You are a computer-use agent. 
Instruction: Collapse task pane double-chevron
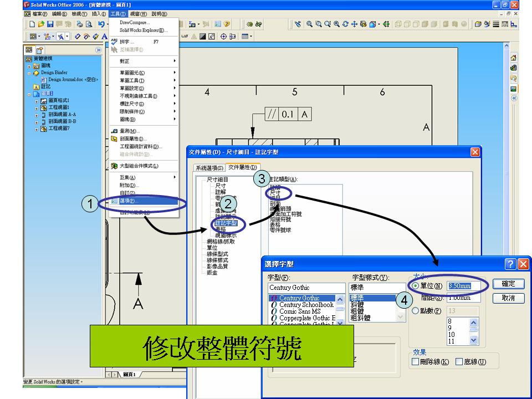pyautogui.click(x=514, y=98)
